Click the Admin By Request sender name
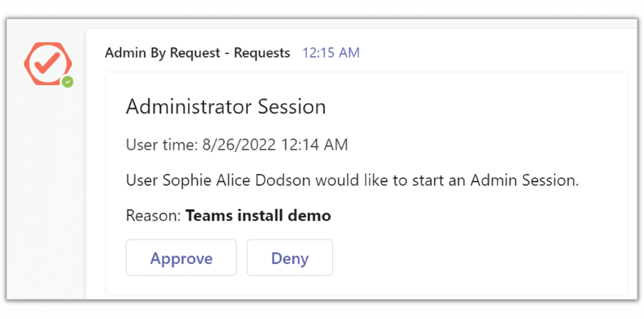Screen dimensions: 644x319 coord(197,53)
